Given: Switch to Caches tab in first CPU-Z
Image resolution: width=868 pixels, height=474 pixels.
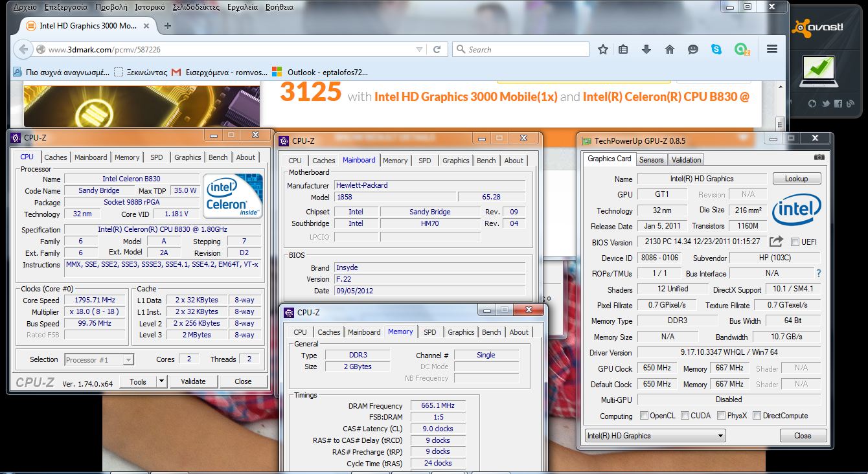Looking at the screenshot, I should 55,157.
